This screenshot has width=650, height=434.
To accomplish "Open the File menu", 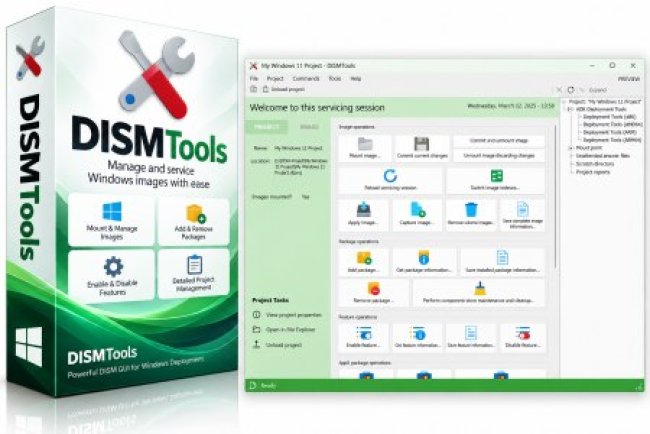I will pos(254,78).
